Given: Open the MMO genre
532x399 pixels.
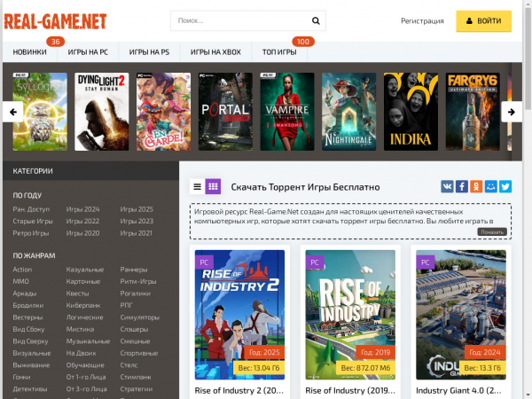Looking at the screenshot, I should pos(20,282).
